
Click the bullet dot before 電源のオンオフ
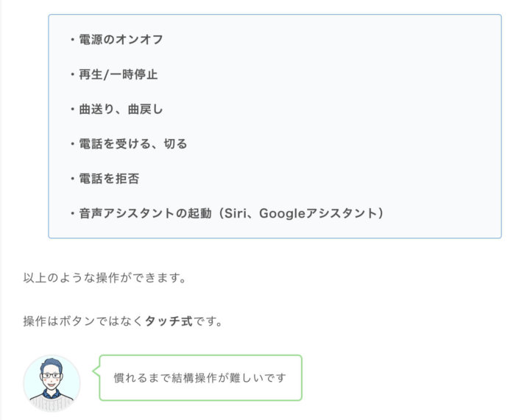pos(72,40)
